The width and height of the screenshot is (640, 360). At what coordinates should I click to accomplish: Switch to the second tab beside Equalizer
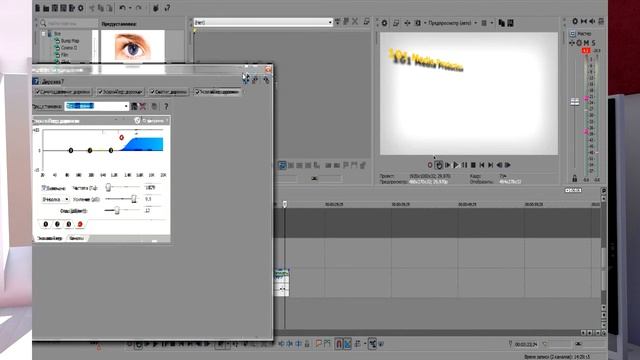[76, 238]
